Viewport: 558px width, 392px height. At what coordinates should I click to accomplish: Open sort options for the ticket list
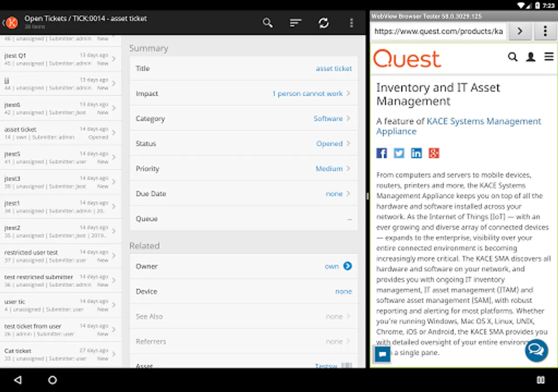click(296, 23)
